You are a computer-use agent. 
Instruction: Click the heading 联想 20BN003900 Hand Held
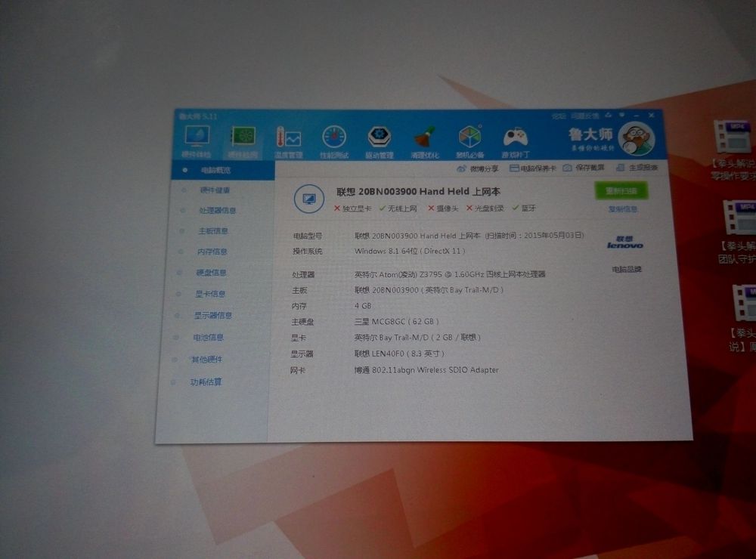coord(418,191)
